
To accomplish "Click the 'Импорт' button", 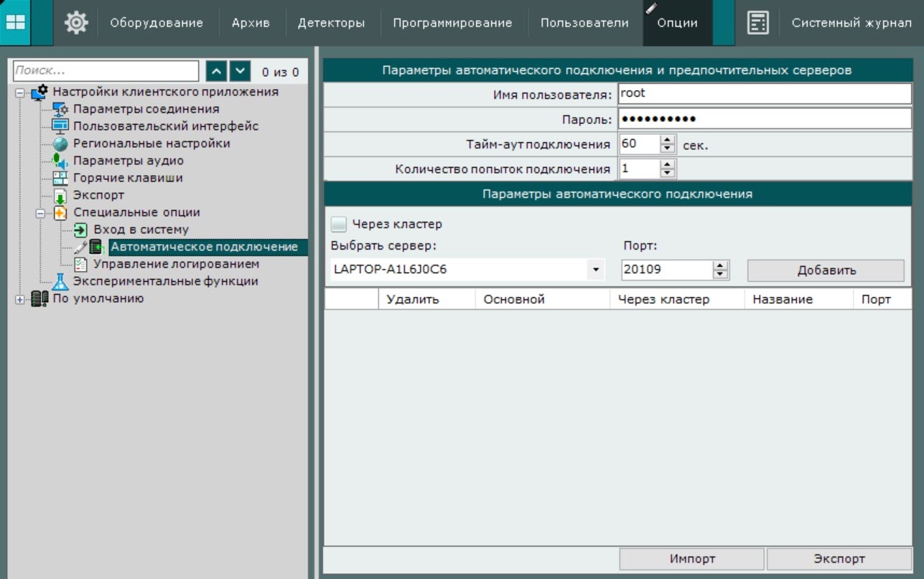I will coord(692,559).
